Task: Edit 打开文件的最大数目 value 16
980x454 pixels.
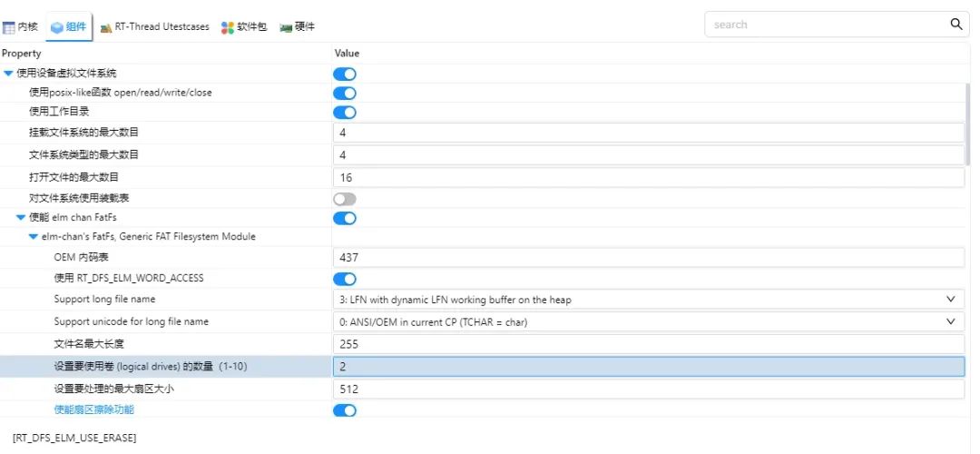Action: point(648,178)
